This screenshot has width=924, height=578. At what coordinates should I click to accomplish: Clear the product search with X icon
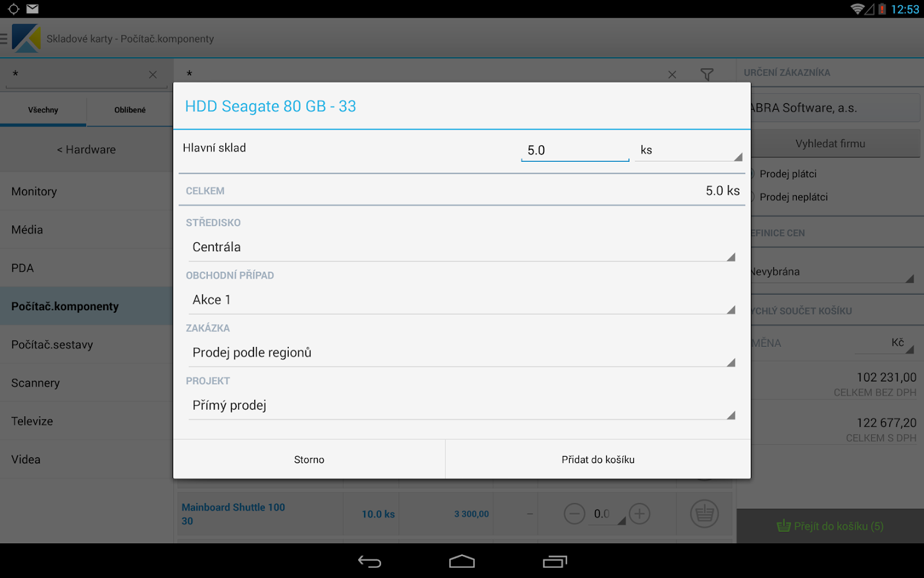coord(672,74)
